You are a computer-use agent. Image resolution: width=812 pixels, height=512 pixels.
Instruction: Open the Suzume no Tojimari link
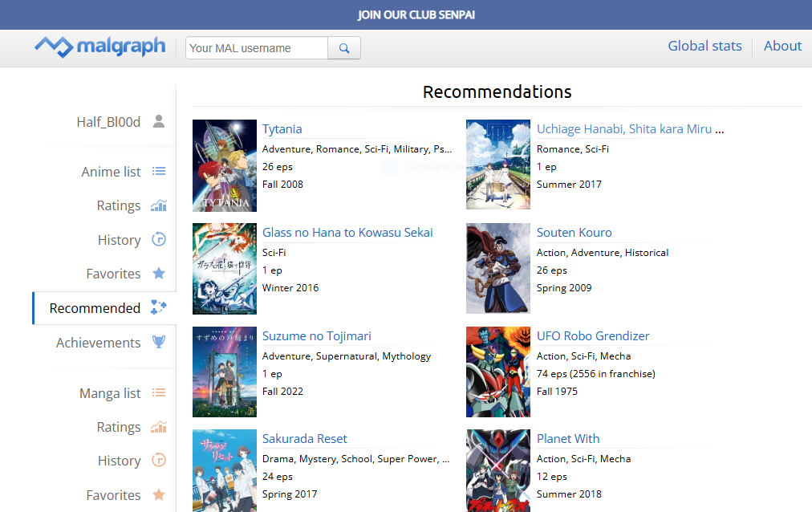(x=317, y=336)
